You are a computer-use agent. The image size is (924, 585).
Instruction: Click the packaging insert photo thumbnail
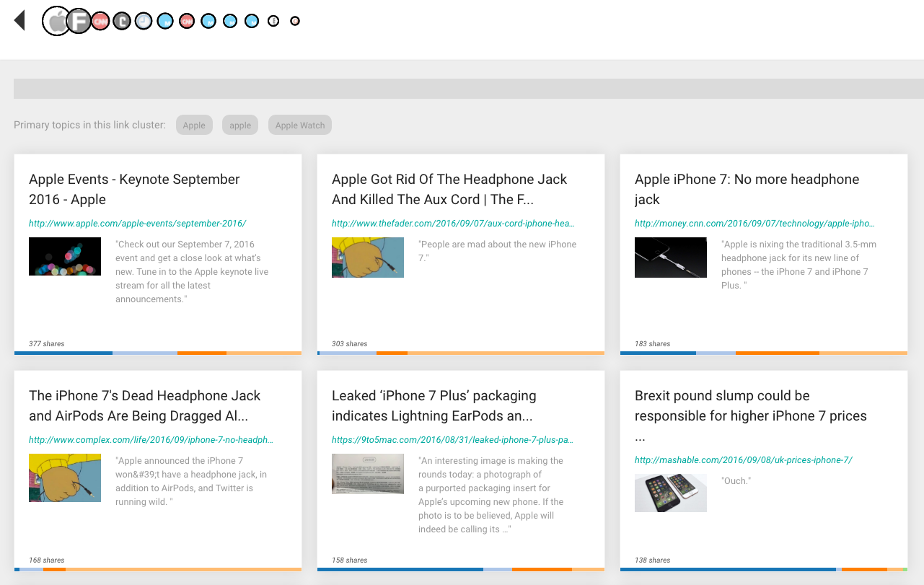[x=368, y=474]
